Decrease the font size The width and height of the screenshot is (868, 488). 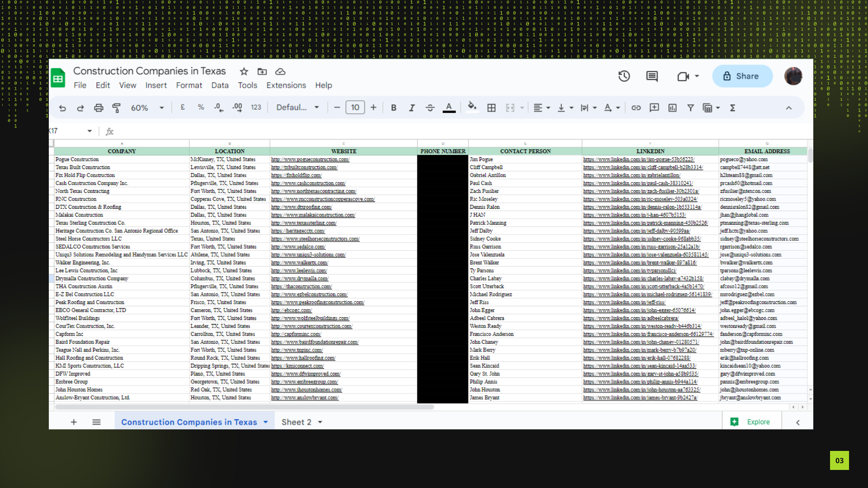337,108
